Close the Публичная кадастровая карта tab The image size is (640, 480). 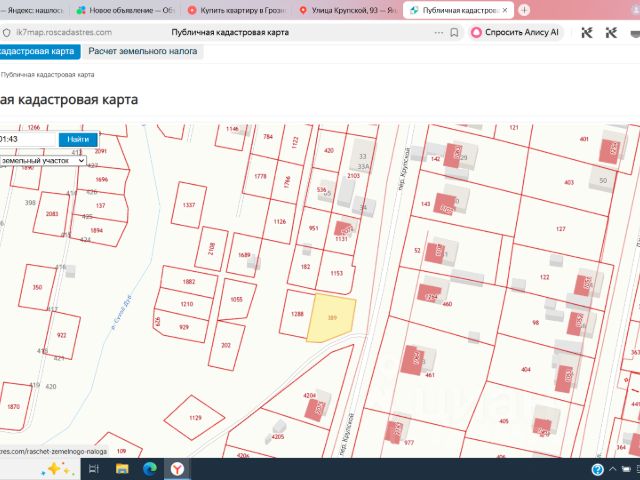coord(505,10)
